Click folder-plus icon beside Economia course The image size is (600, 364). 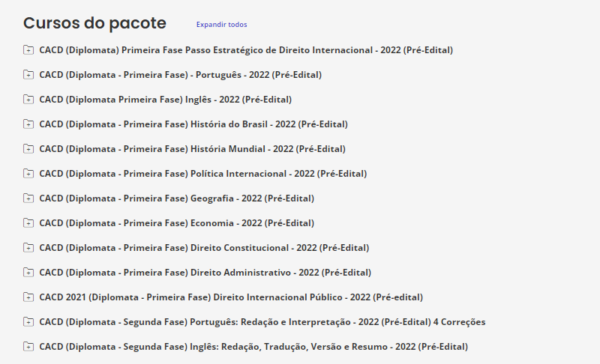click(x=28, y=223)
